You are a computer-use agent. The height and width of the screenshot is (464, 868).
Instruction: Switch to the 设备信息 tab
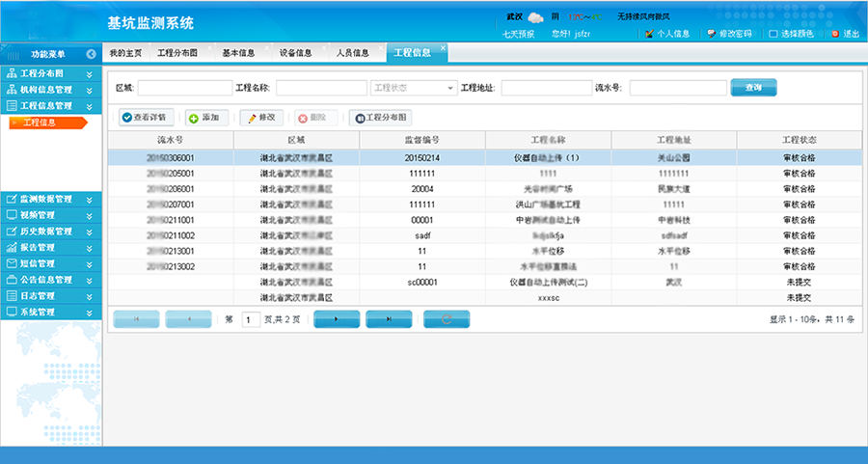tap(295, 52)
